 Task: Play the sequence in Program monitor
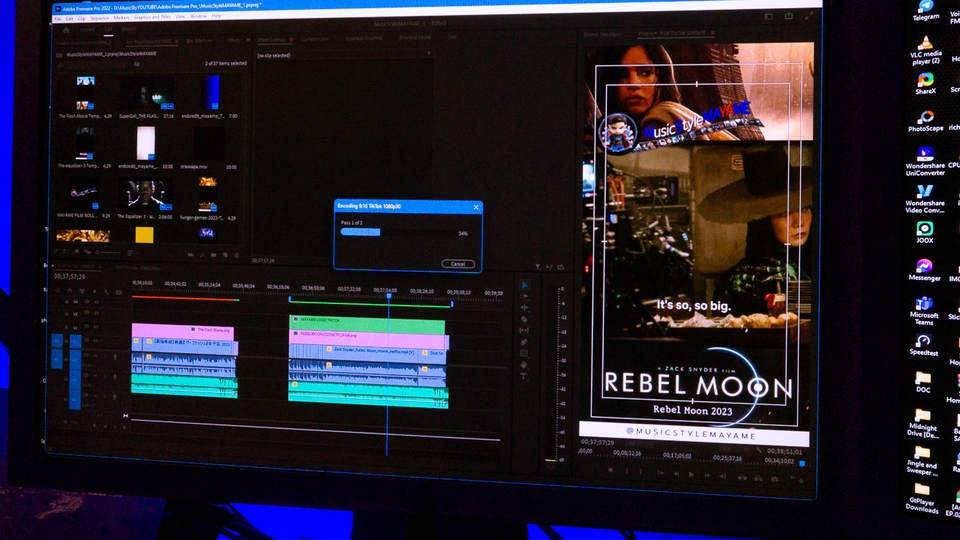(x=692, y=474)
